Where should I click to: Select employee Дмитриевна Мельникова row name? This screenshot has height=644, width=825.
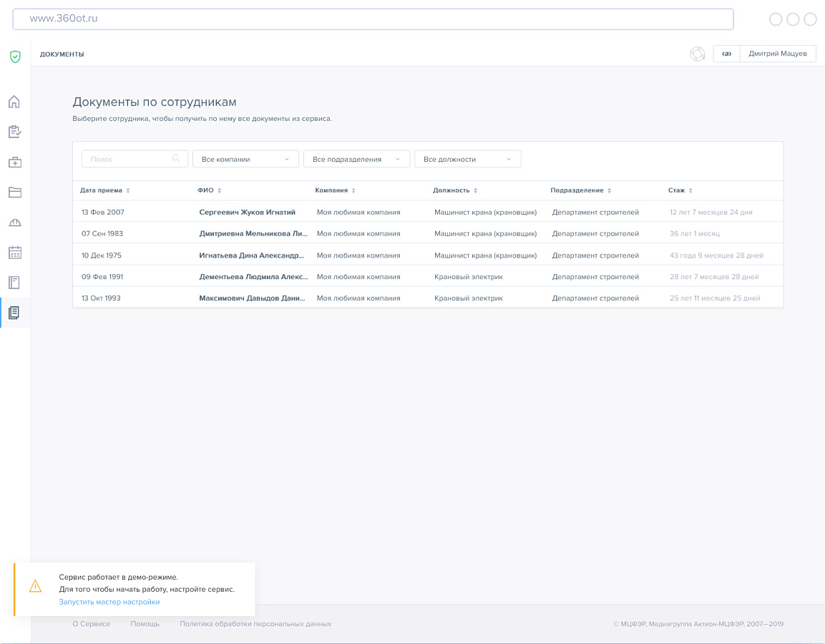[253, 233]
